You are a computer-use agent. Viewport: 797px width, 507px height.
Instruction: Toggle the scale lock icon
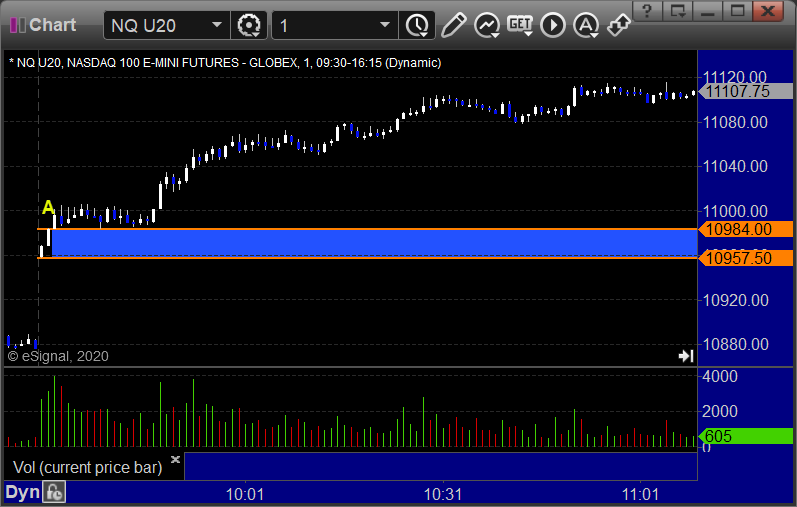(54, 492)
